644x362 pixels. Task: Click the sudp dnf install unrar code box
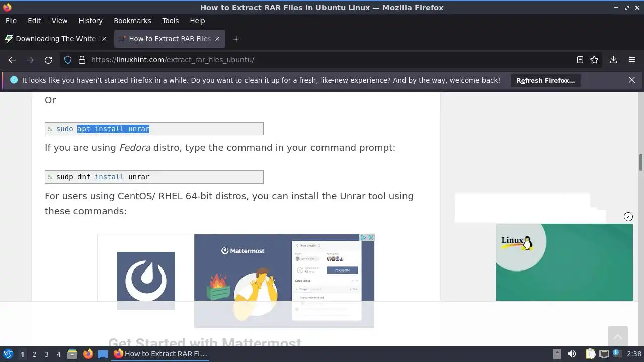(154, 177)
